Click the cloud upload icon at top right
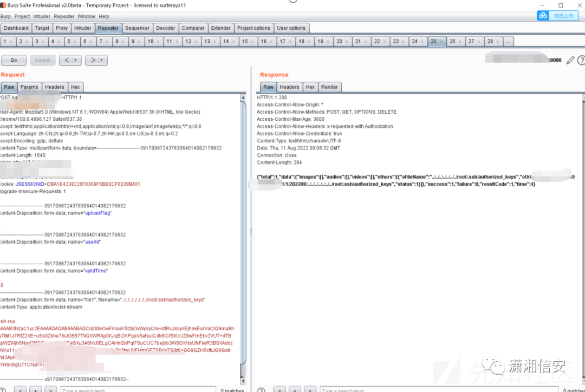This screenshot has width=585, height=392. click(x=543, y=16)
